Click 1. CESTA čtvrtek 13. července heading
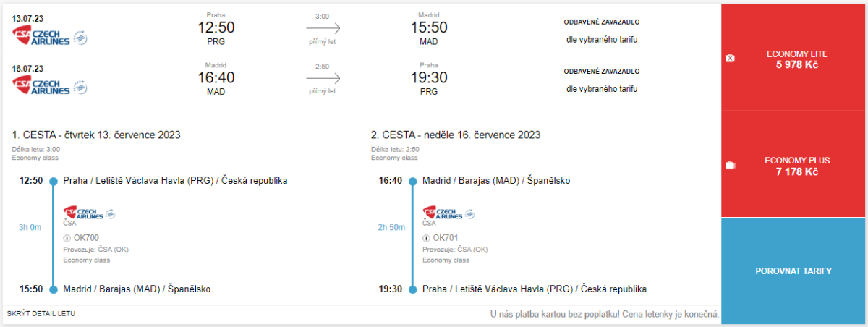The height and width of the screenshot is (327, 868). pyautogui.click(x=96, y=135)
